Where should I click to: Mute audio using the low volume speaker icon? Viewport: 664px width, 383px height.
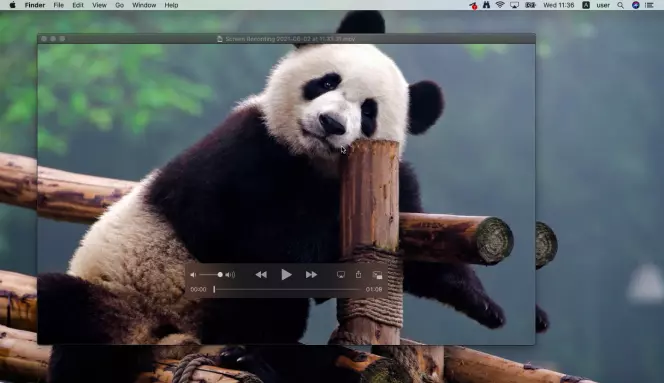coord(193,275)
